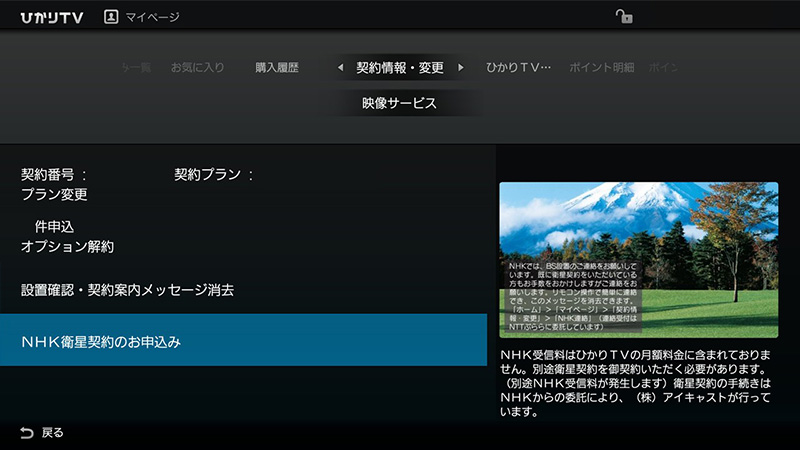Image resolution: width=800 pixels, height=450 pixels.
Task: Click the 戻る text label
Action: point(53,433)
